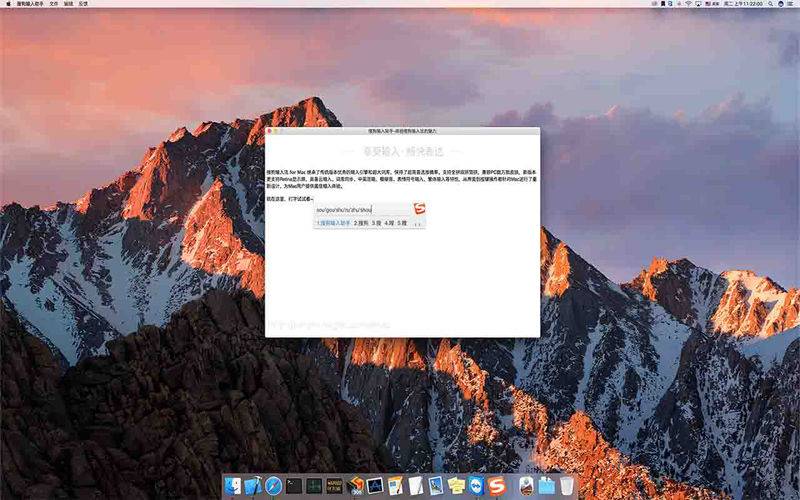Open the 文件 menu in menu bar
Screen dimensions: 800x500
(x=54, y=4)
